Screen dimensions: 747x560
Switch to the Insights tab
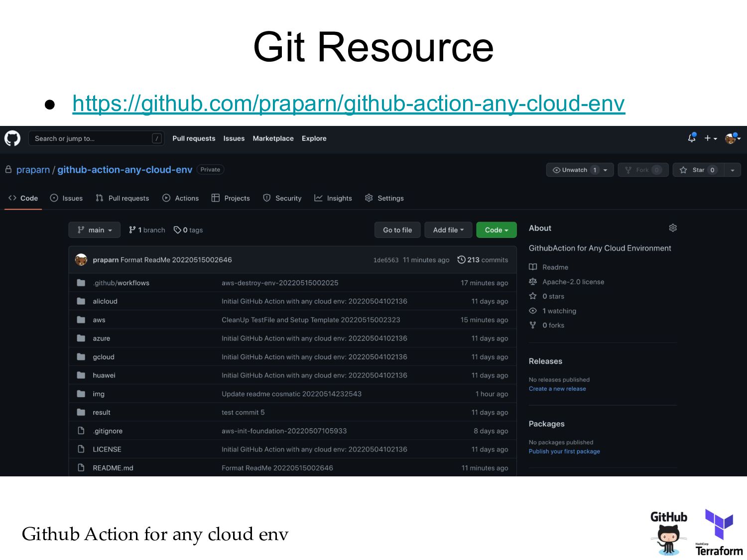(333, 198)
